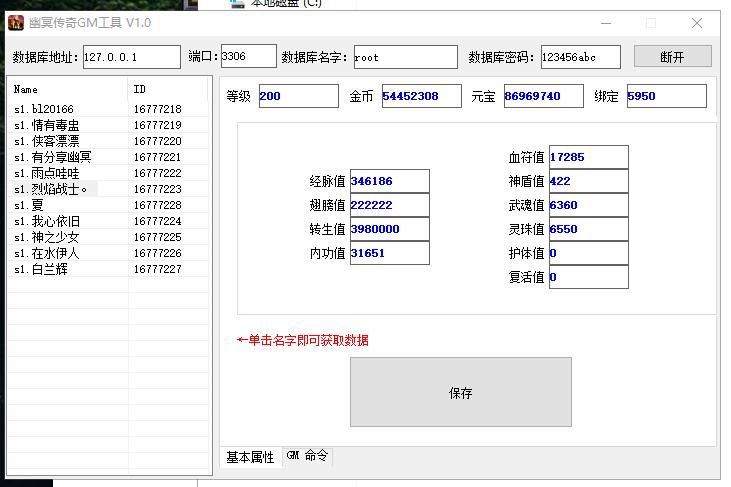This screenshot has height=487, width=731.
Task: Close the GM tool window
Action: coord(697,23)
